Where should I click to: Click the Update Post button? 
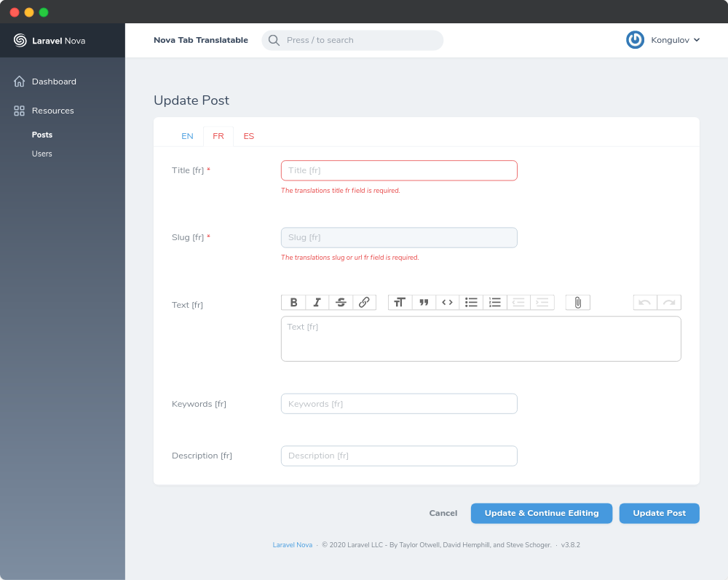(x=659, y=513)
